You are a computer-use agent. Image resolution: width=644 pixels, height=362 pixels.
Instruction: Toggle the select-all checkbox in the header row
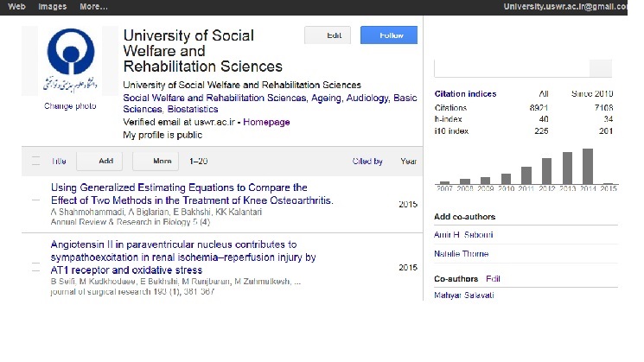click(x=35, y=161)
